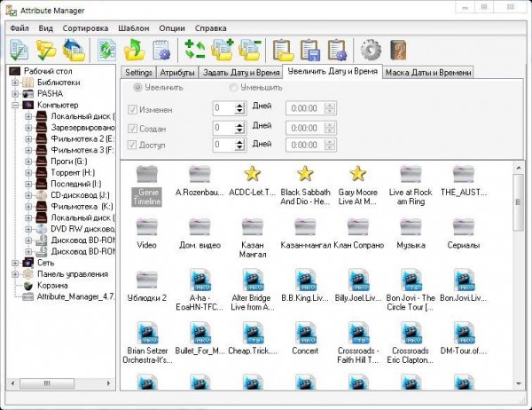
Task: Open the Файл menu
Action: coord(20,28)
